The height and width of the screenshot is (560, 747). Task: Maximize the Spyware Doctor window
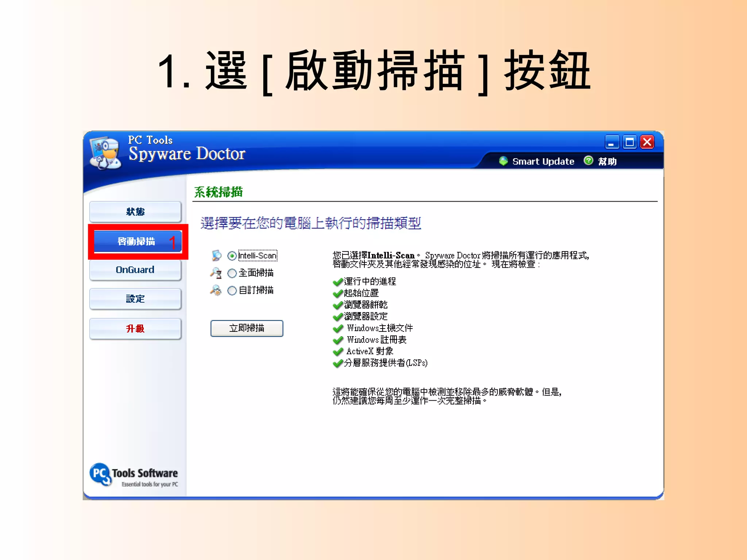[x=630, y=142]
